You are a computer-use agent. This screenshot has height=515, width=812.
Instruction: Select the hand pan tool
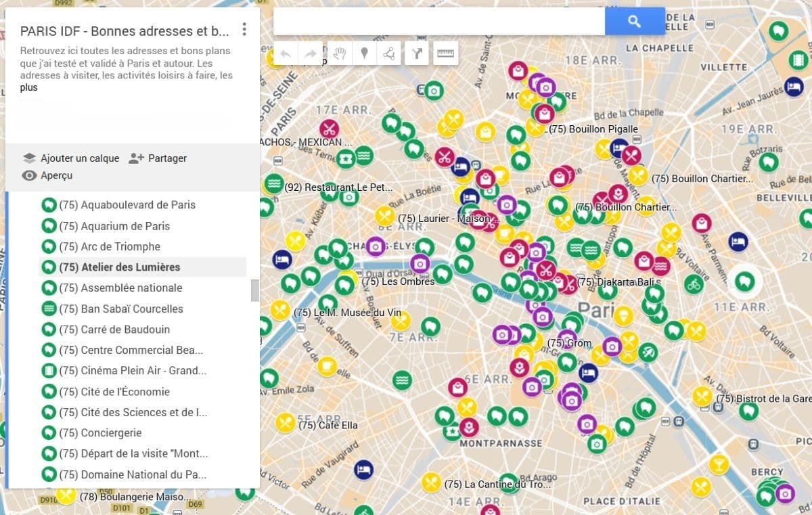click(x=340, y=54)
